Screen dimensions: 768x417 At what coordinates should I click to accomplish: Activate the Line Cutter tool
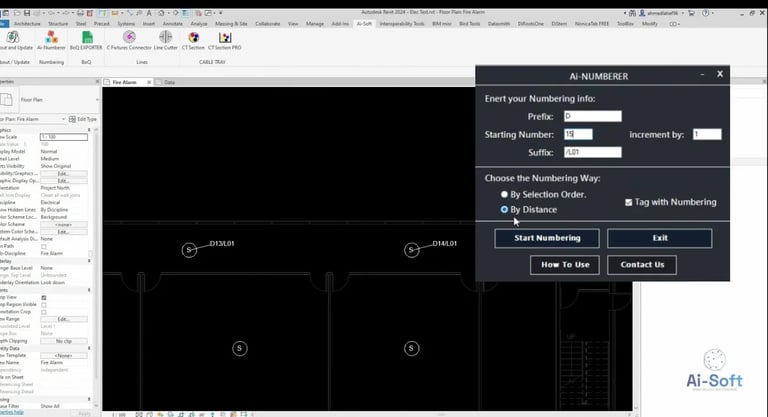coord(166,40)
